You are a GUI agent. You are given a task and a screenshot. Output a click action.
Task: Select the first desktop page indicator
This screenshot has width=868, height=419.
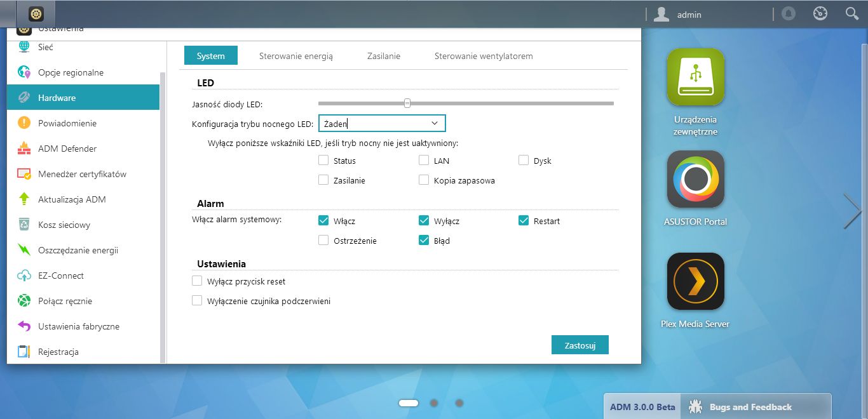409,402
